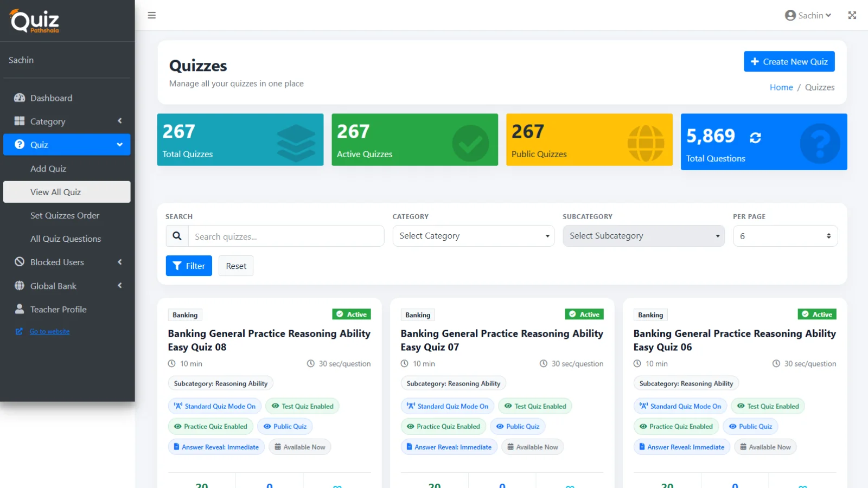The height and width of the screenshot is (488, 868).
Task: Click the fullscreen expand icon
Action: 852,15
